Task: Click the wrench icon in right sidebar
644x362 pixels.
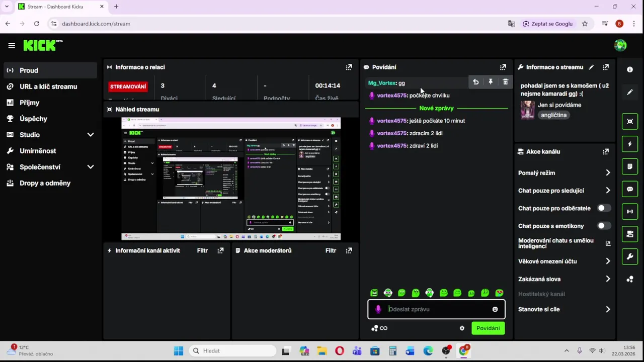Action: (x=630, y=257)
